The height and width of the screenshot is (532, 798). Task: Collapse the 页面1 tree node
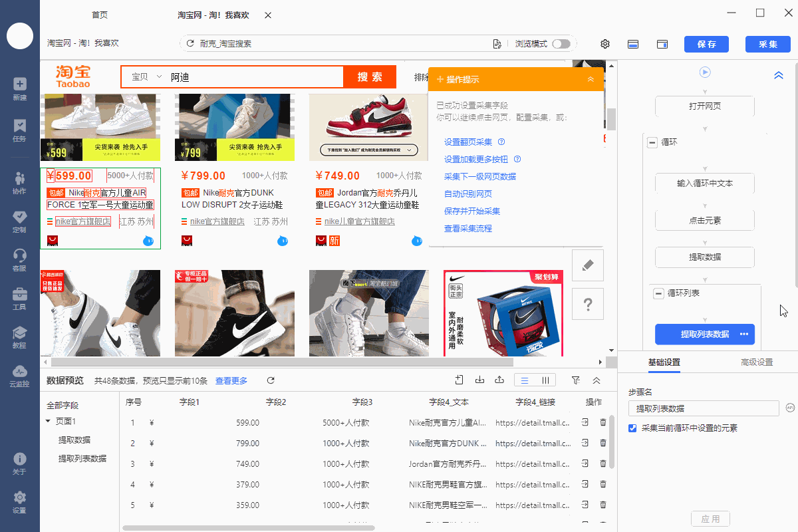point(48,421)
